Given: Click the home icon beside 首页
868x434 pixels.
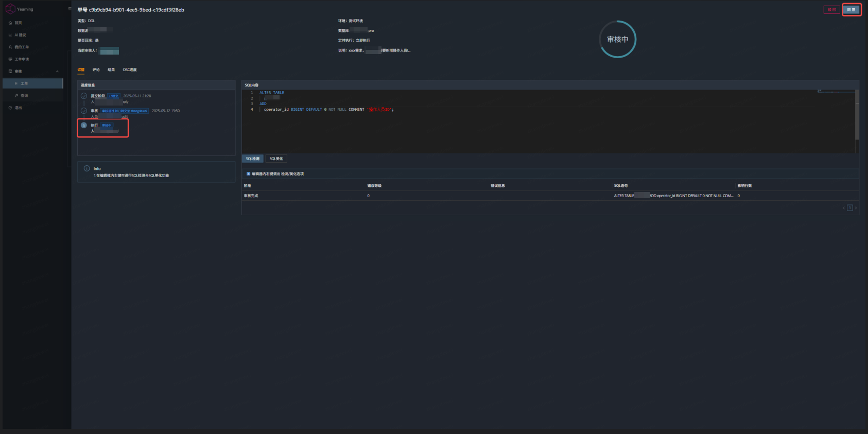Looking at the screenshot, I should [10, 23].
